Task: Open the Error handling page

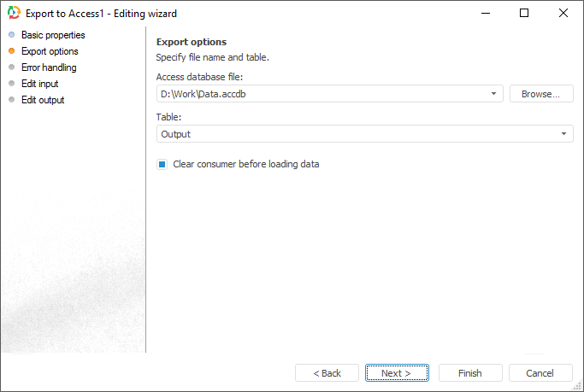Action: (49, 67)
